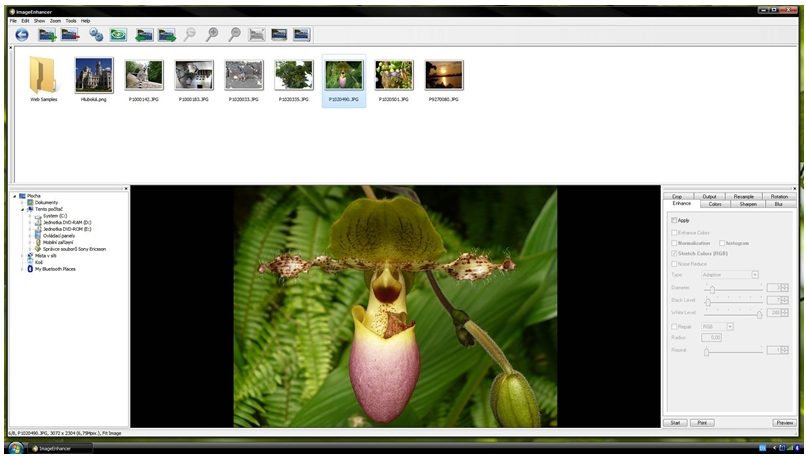Close the enhance settings panel with its x

click(794, 189)
